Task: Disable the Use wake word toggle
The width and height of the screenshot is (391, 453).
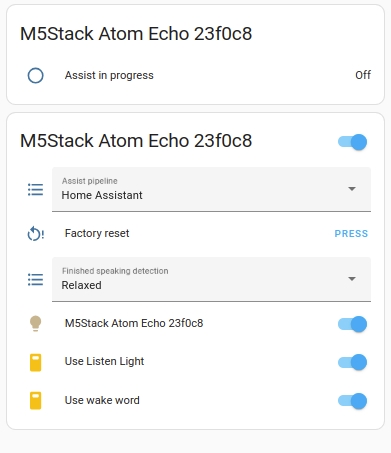Action: 352,401
